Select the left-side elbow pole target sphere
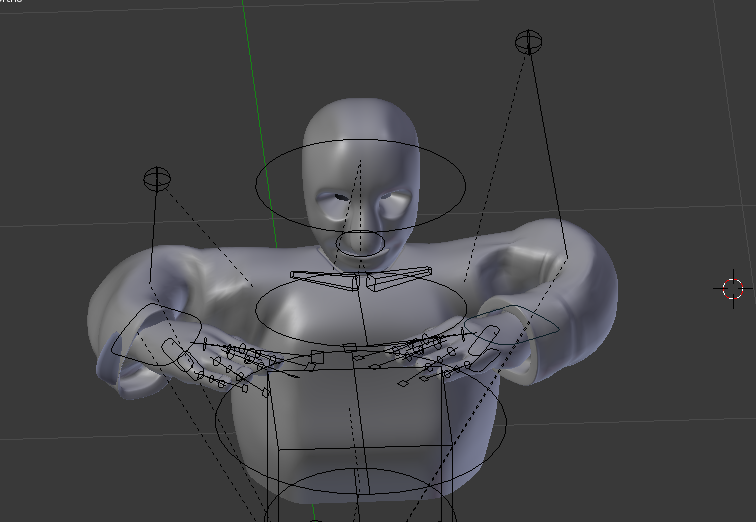Screen dimensions: 756x522 tap(157, 179)
